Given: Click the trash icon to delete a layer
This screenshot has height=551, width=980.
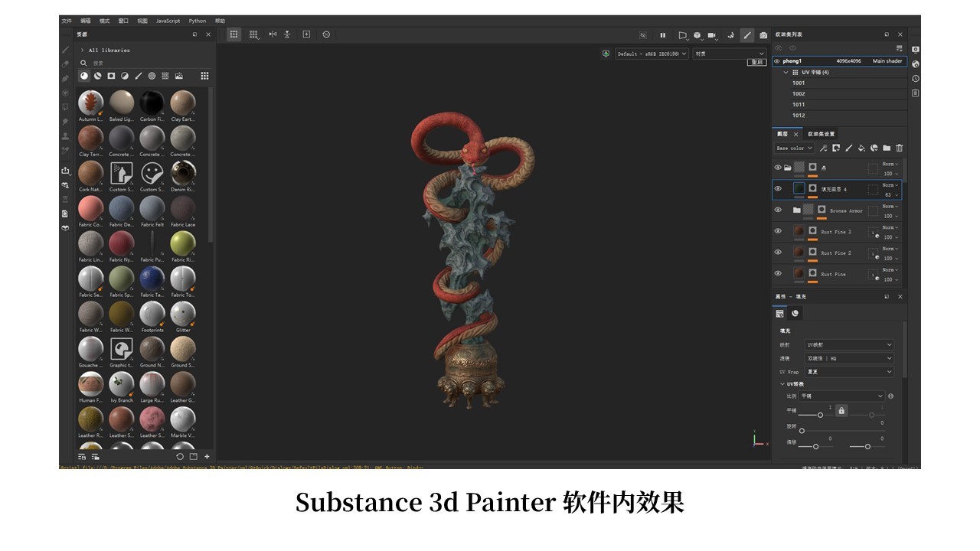Looking at the screenshot, I should pyautogui.click(x=899, y=148).
